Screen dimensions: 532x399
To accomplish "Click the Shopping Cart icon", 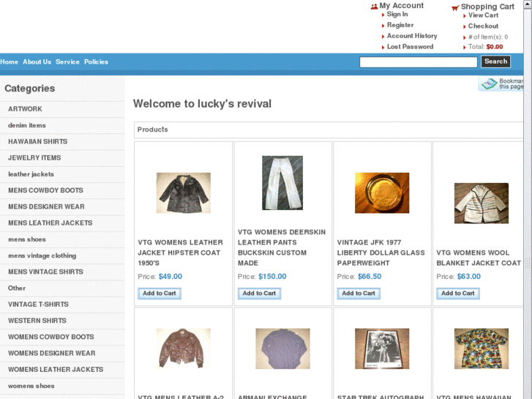I will [455, 7].
